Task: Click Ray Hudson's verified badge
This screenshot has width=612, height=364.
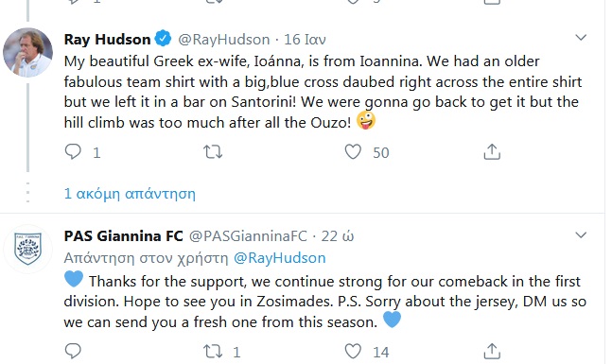Action: tap(163, 39)
